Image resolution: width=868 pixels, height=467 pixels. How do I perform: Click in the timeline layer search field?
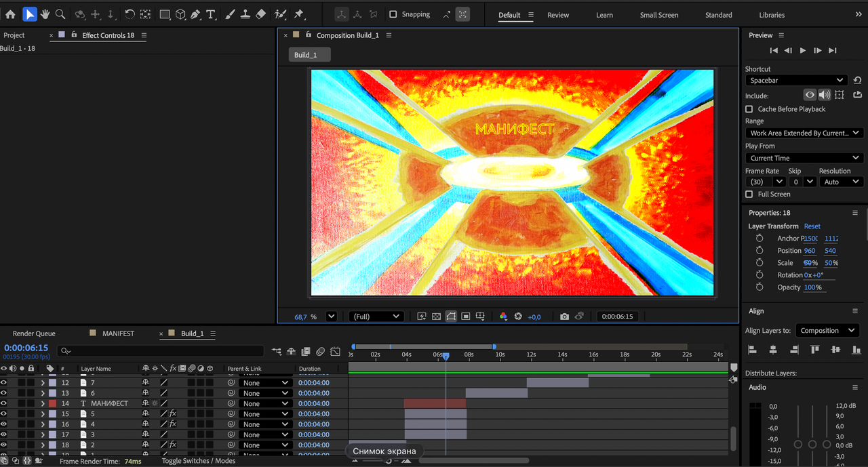click(161, 351)
